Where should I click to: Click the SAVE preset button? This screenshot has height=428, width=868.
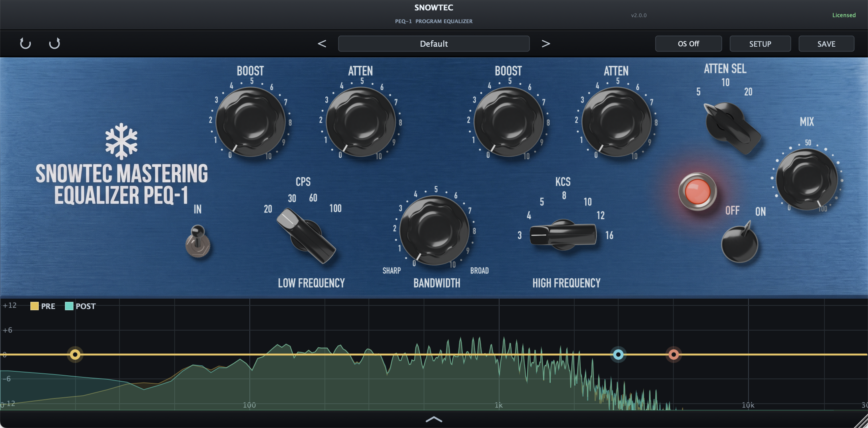826,44
